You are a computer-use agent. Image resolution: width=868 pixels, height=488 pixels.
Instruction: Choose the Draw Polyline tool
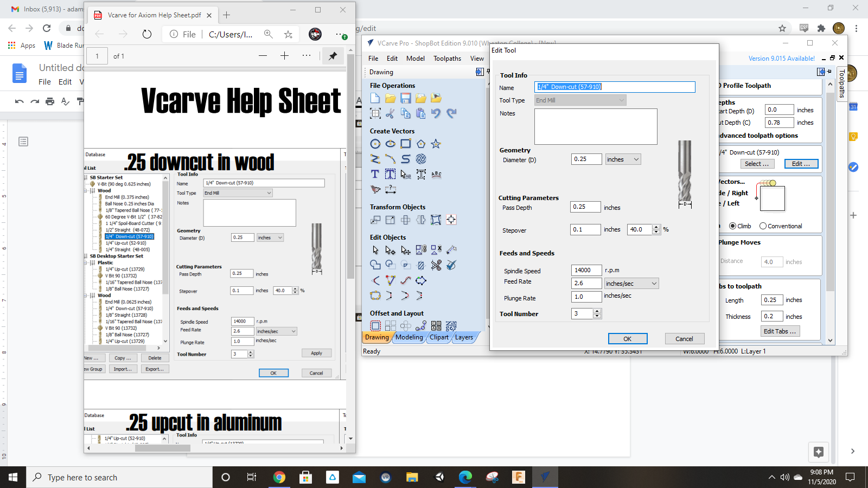click(x=375, y=159)
